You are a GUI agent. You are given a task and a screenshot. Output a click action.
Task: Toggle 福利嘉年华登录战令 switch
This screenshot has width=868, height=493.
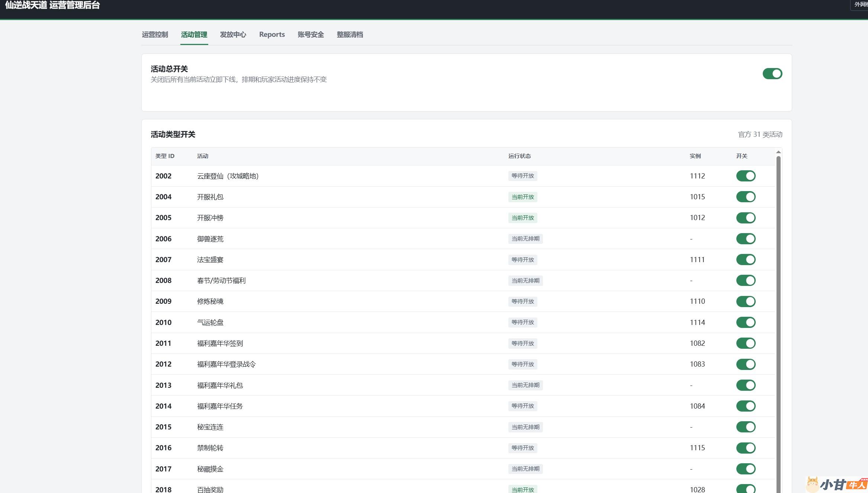coord(746,364)
